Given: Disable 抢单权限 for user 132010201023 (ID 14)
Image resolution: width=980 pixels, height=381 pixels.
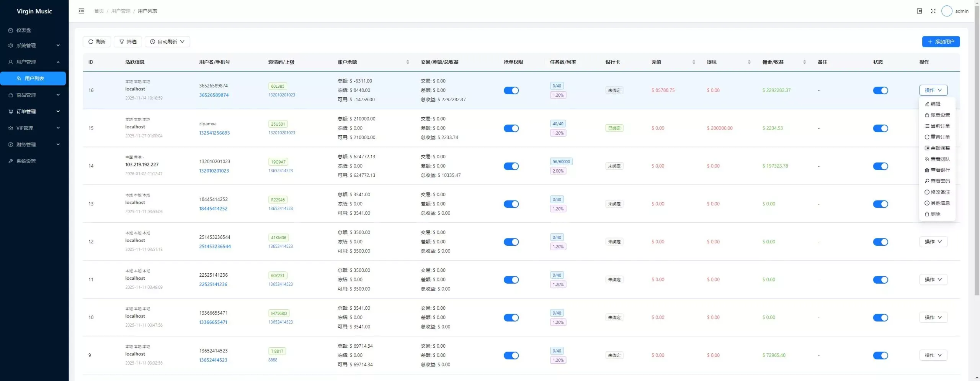Looking at the screenshot, I should (511, 166).
